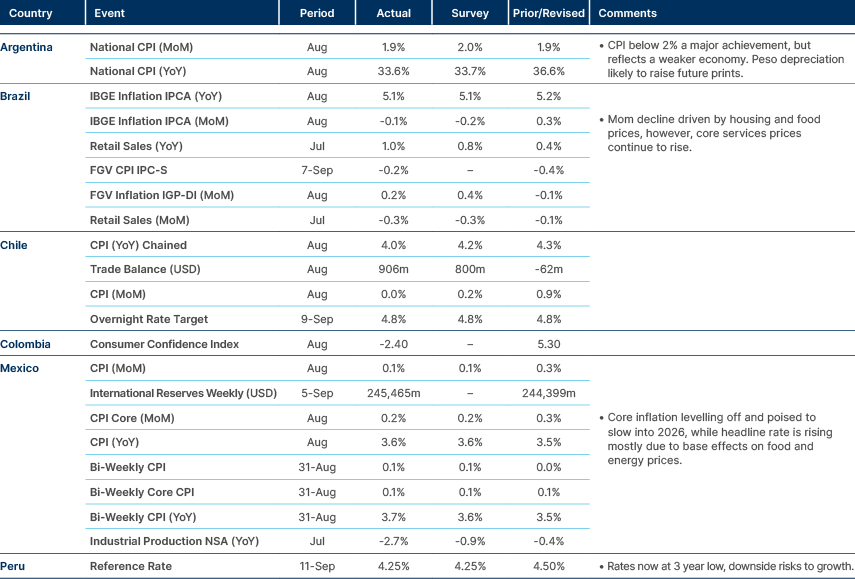Screen dimensions: 855x579
Task: Click Peru's Reference Rate actual value 4.25%
Action: click(394, 565)
